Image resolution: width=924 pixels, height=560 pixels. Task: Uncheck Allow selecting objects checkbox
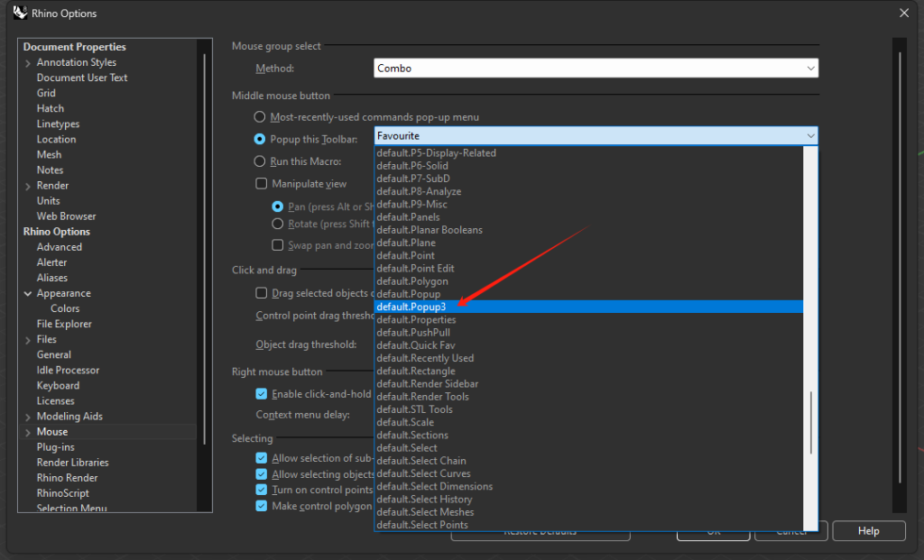pyautogui.click(x=261, y=474)
